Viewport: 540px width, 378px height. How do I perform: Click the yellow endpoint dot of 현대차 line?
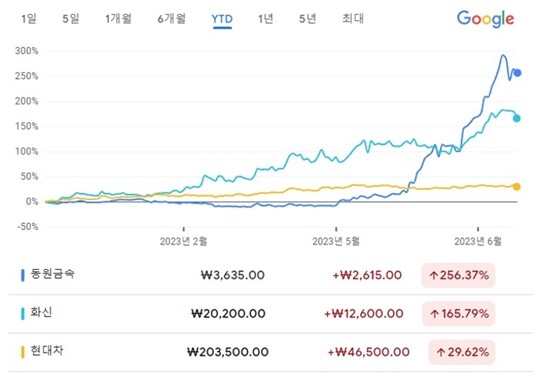pyautogui.click(x=517, y=187)
